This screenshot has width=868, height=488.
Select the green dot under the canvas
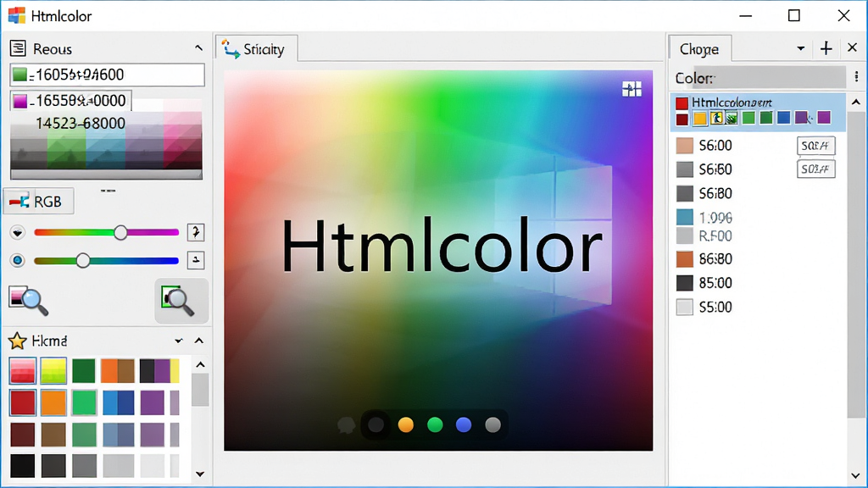(435, 424)
